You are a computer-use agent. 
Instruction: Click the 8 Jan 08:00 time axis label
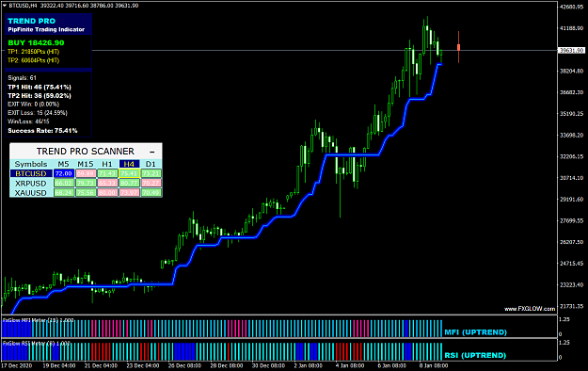[x=433, y=365]
